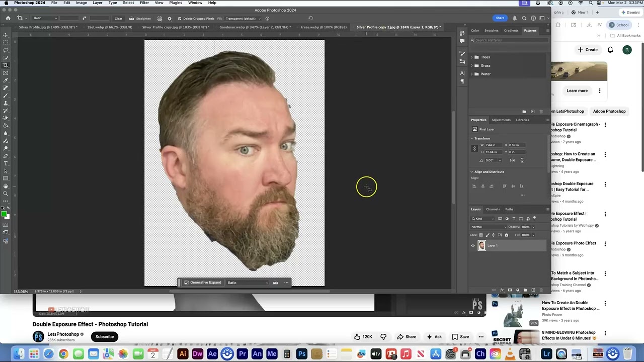Click the green foreground color swatch
Screen dimensions: 644x362
[4, 215]
